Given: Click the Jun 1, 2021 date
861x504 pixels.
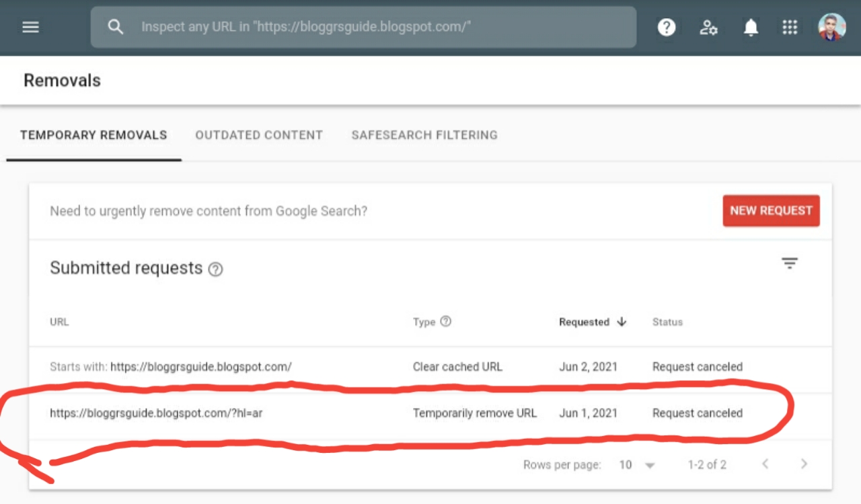Looking at the screenshot, I should click(x=588, y=413).
